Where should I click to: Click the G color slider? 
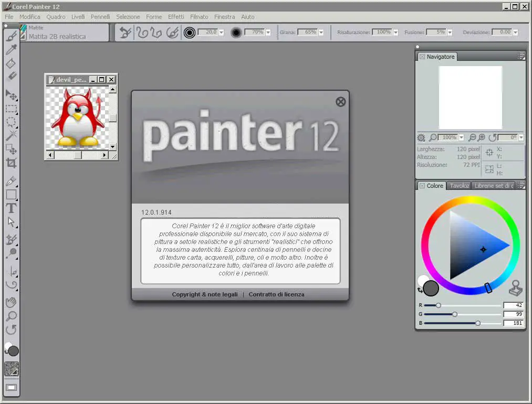463,314
